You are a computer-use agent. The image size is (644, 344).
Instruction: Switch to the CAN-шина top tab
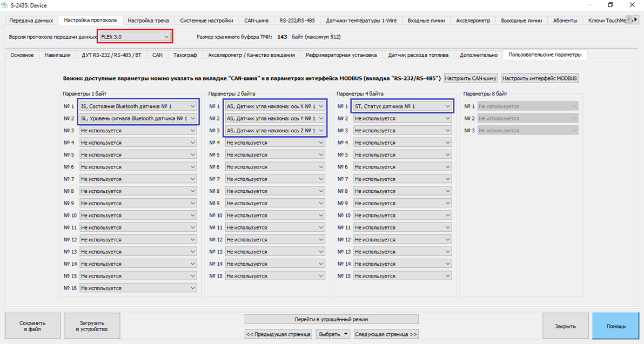[256, 21]
